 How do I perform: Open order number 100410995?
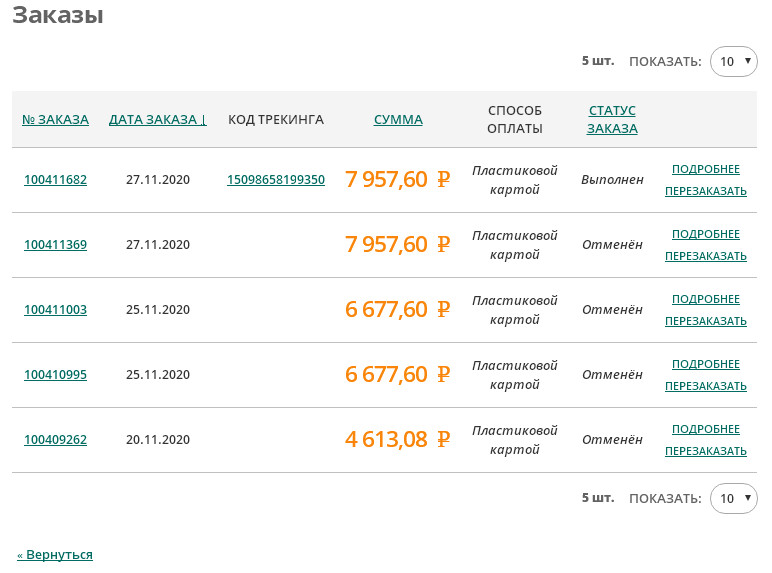click(55, 375)
